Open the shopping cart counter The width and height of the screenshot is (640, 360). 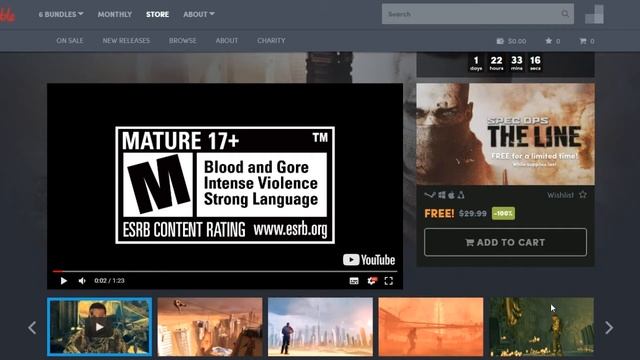click(x=587, y=41)
